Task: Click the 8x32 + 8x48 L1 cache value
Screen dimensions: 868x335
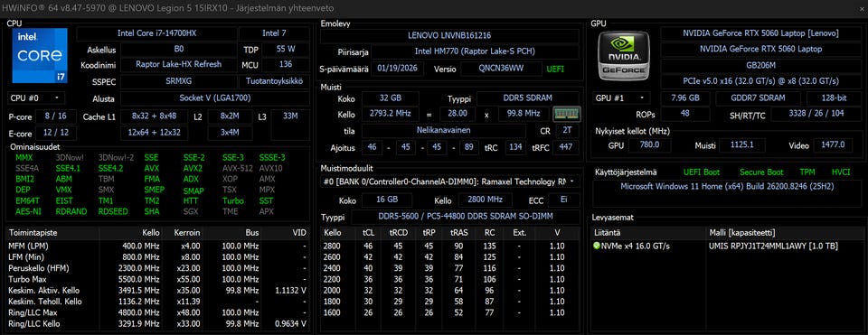Action: 154,116
